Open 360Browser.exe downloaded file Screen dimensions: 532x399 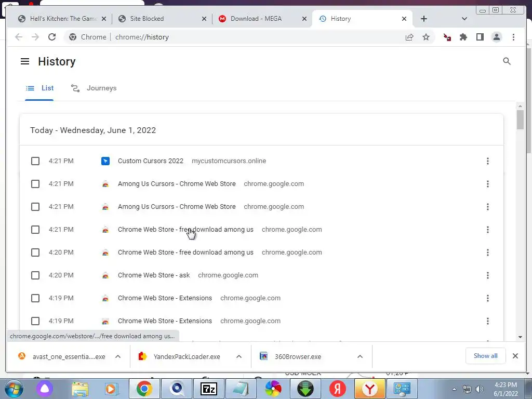coord(298,356)
